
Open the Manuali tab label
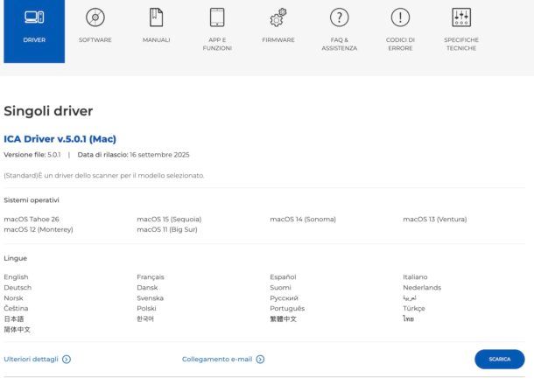(156, 40)
